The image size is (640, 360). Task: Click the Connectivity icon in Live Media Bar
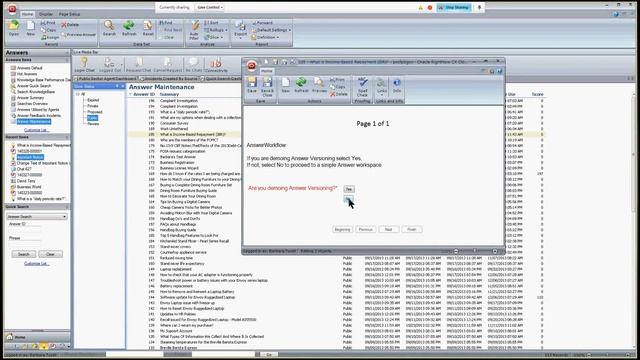(216, 65)
